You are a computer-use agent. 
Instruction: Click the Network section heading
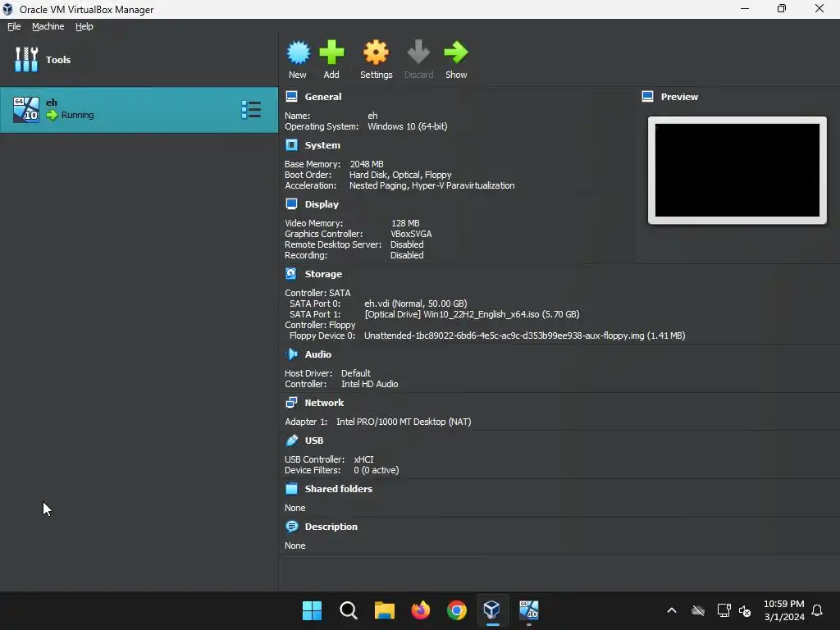click(324, 402)
